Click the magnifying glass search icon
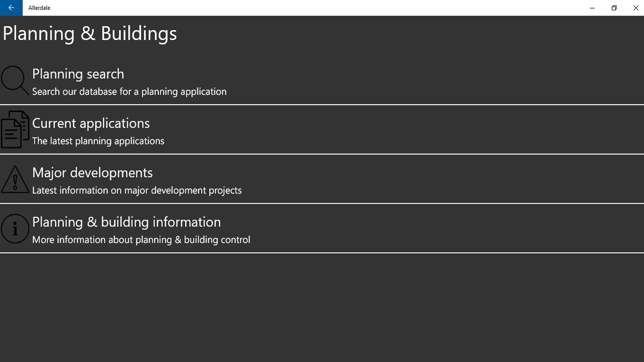644x362 pixels. pos(15,80)
